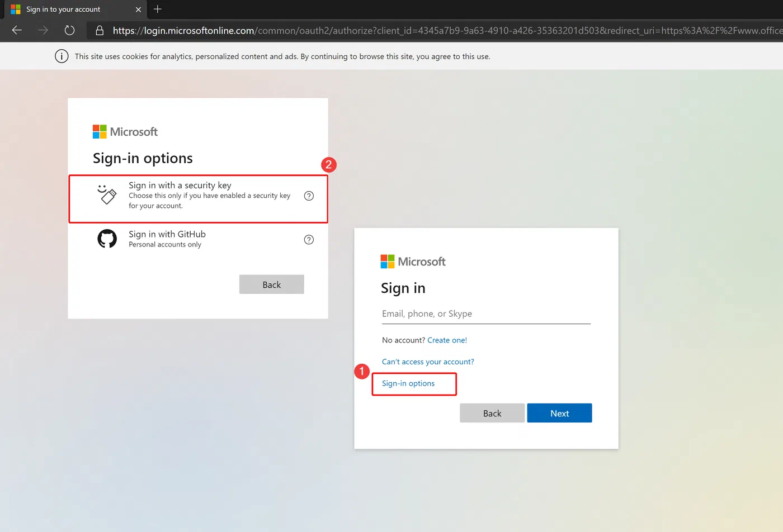
Task: Click the 'No account?' text
Action: point(403,340)
